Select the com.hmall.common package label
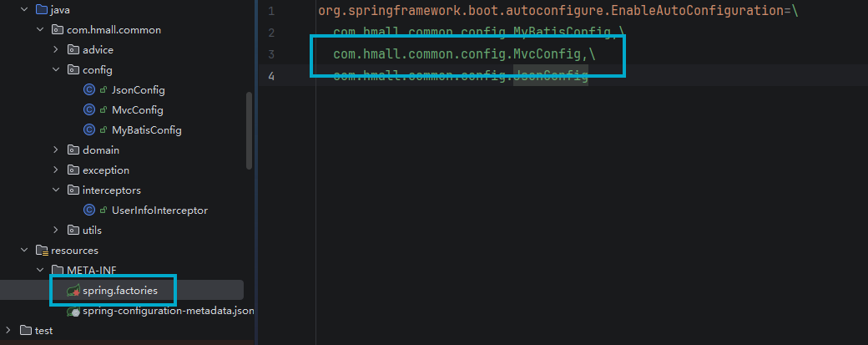The height and width of the screenshot is (345, 868). pyautogui.click(x=114, y=30)
